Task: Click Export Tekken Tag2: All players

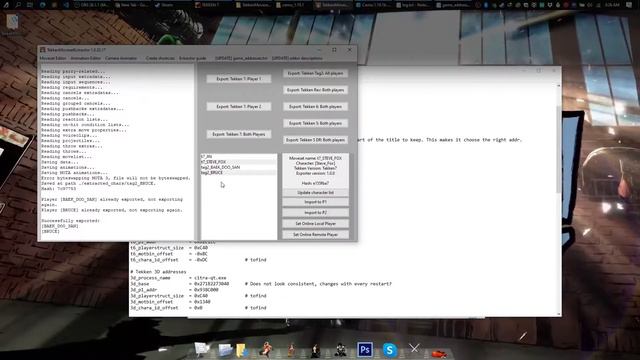Action: pyautogui.click(x=316, y=73)
